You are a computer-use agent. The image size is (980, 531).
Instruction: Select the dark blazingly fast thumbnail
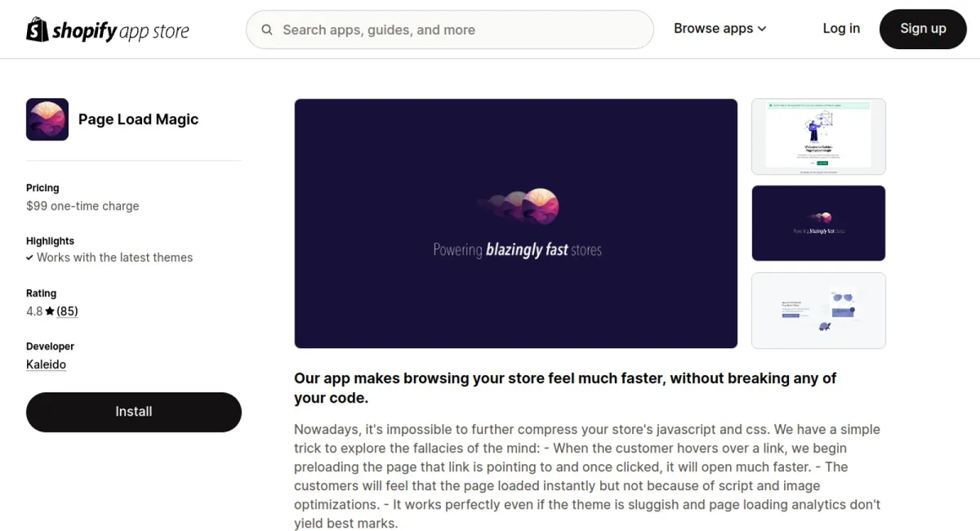click(818, 223)
